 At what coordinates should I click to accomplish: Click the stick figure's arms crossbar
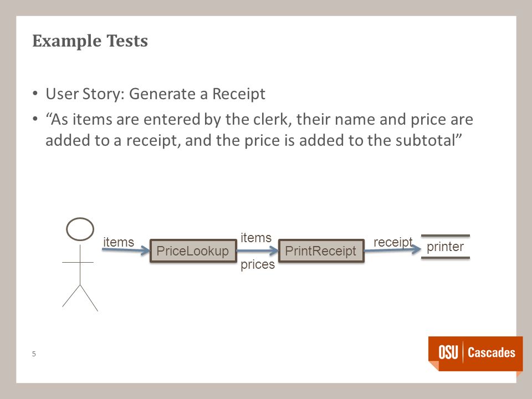pos(78,262)
